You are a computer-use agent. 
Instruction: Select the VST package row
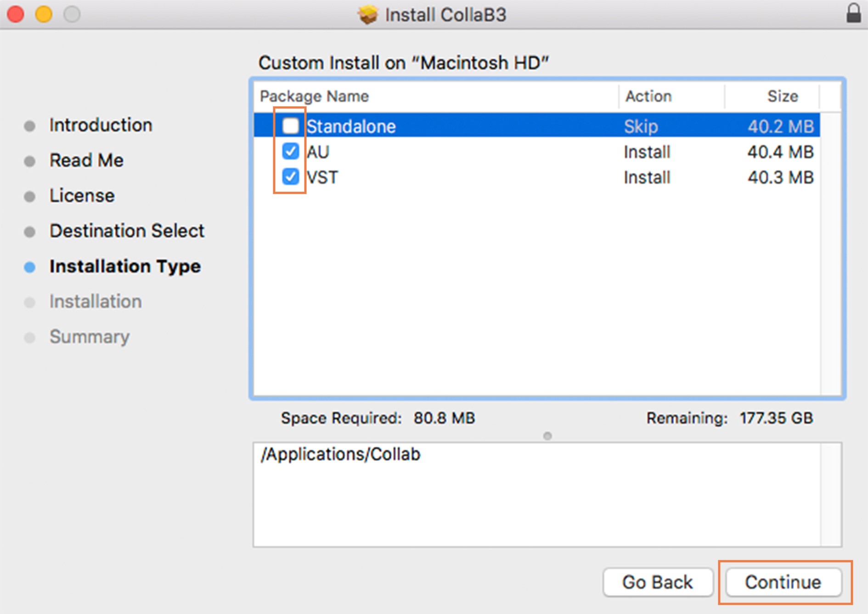point(459,177)
